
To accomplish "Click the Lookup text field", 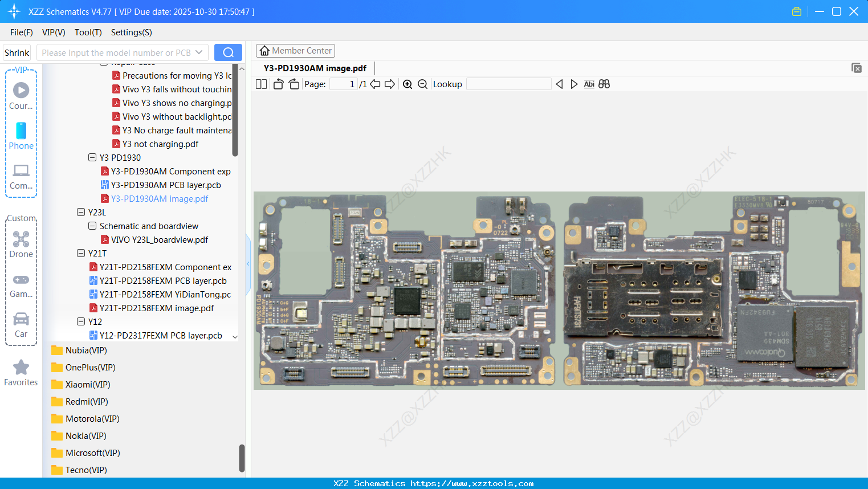I will pyautogui.click(x=509, y=84).
